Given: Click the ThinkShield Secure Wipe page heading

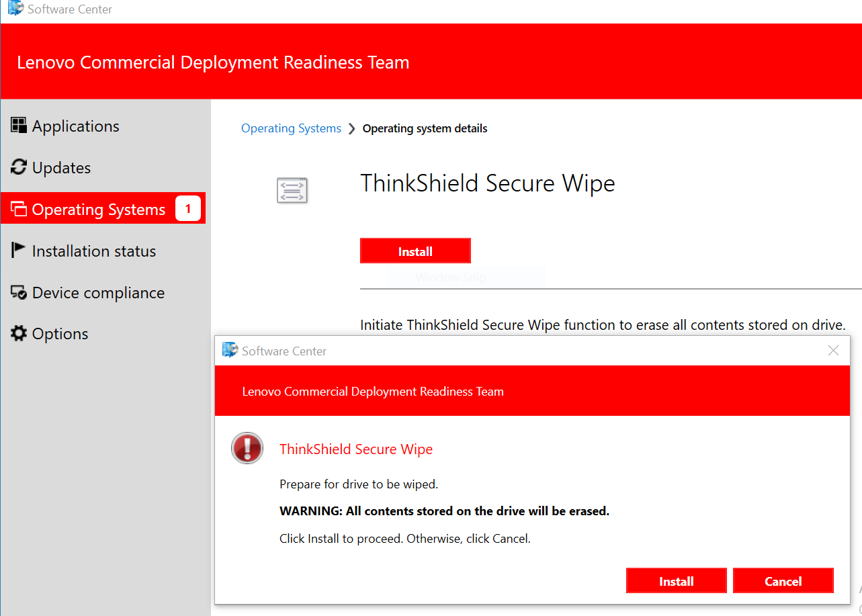Looking at the screenshot, I should pyautogui.click(x=488, y=183).
